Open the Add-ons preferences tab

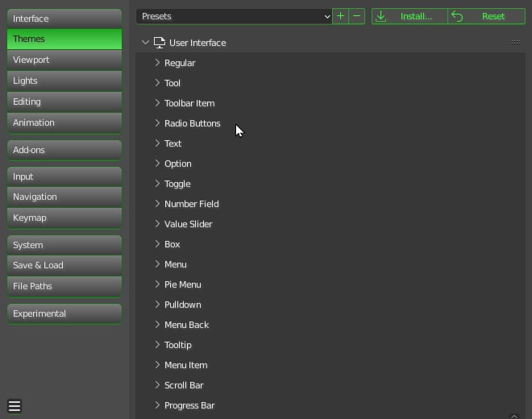click(x=64, y=150)
